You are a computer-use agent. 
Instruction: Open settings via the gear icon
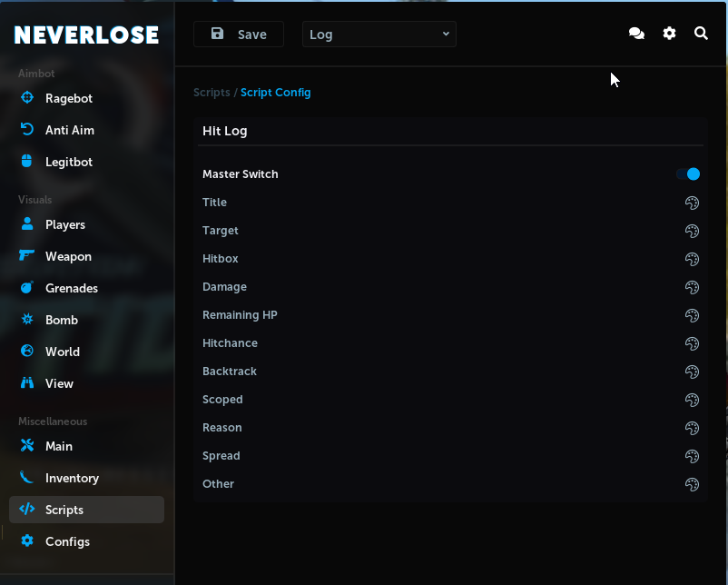pos(669,34)
